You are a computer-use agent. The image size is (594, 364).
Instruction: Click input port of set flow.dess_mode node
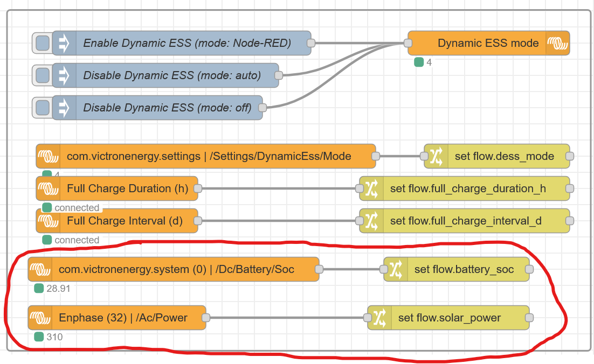[424, 156]
